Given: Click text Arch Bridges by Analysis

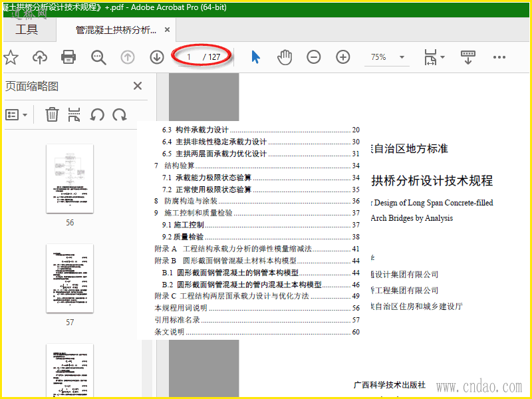Looking at the screenshot, I should [412, 218].
